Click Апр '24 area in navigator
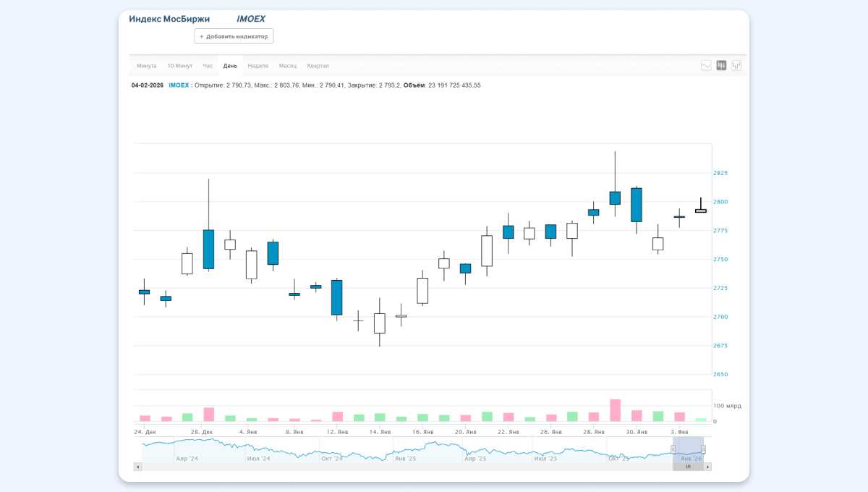The image size is (868, 492). (187, 458)
